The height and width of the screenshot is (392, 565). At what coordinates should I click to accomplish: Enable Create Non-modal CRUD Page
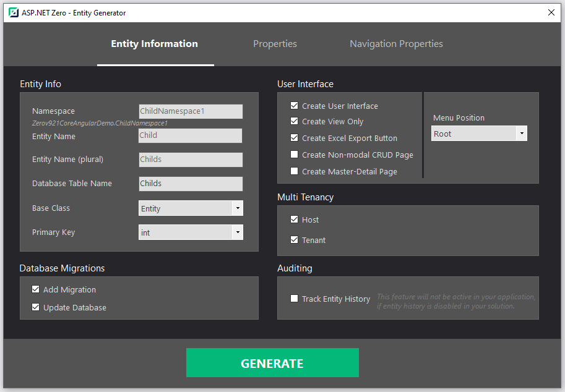[294, 154]
